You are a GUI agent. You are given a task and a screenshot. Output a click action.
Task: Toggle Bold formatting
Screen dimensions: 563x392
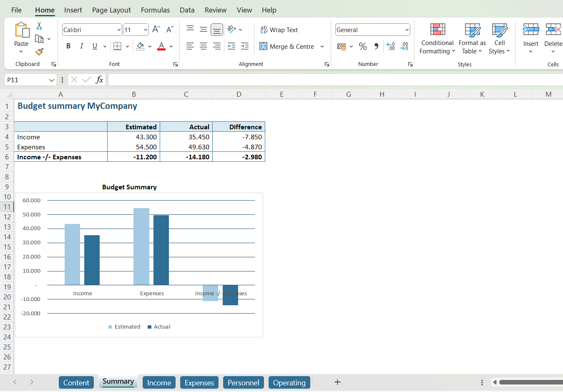(x=68, y=46)
